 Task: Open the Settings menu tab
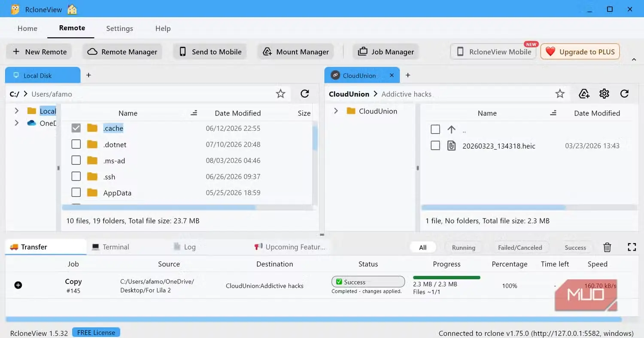[x=119, y=28]
